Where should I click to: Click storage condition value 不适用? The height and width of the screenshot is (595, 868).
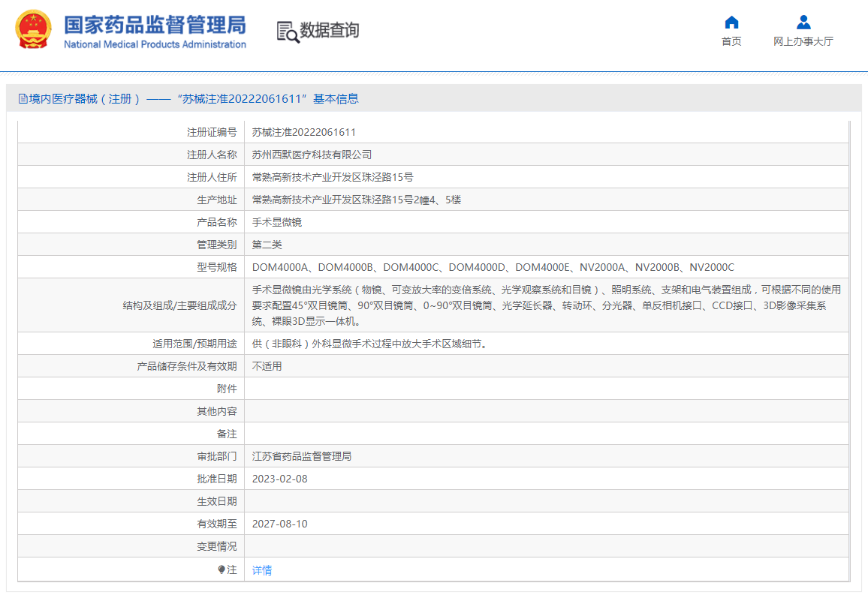pos(267,367)
